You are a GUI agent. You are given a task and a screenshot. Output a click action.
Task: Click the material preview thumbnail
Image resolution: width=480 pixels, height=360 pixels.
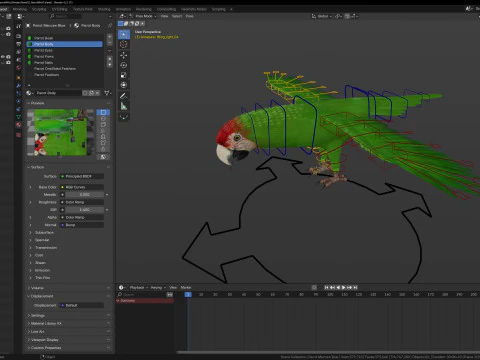point(61,132)
